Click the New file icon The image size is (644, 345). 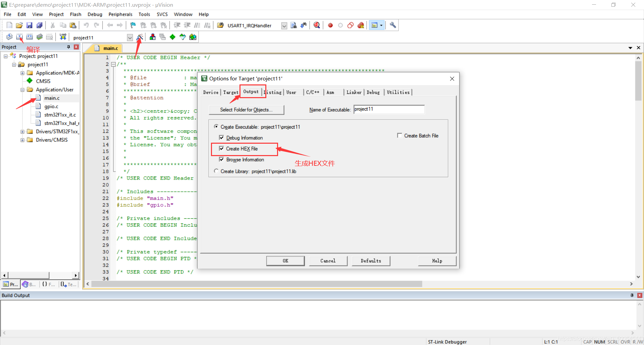[x=9, y=25]
